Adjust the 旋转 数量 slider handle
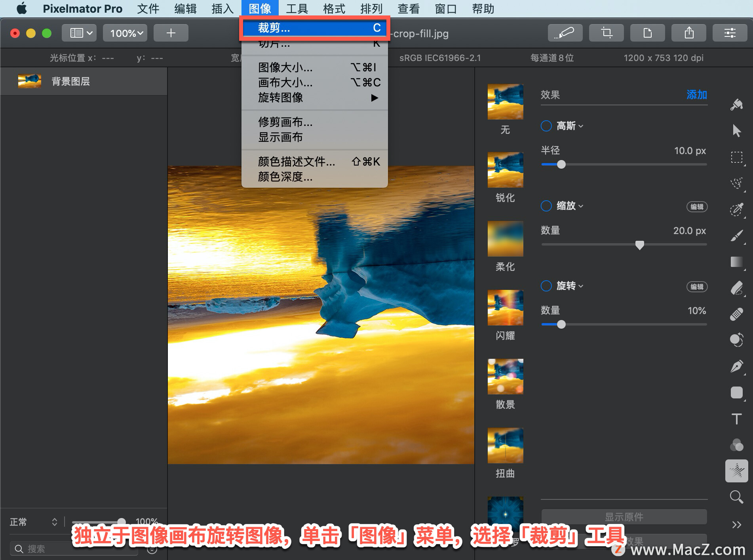The height and width of the screenshot is (560, 753). click(x=561, y=324)
